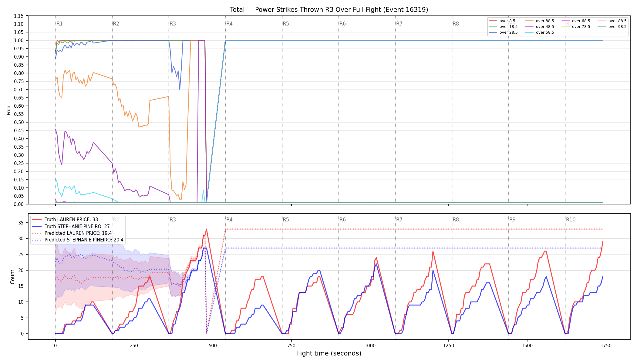Click the R1 round label in the top chart
637x364 pixels.
59,24
